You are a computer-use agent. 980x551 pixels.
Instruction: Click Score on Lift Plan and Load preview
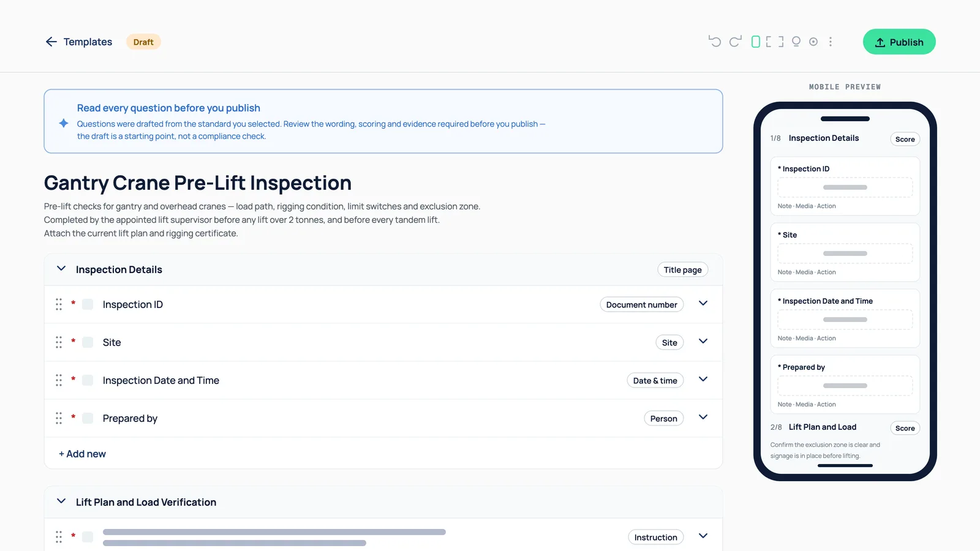point(905,428)
